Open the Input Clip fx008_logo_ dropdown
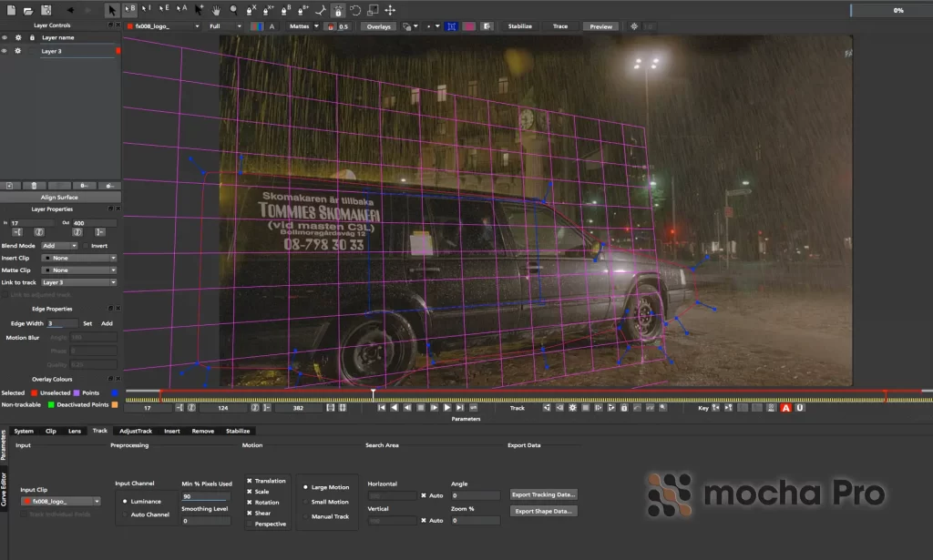Image resolution: width=933 pixels, height=560 pixels. [x=60, y=501]
